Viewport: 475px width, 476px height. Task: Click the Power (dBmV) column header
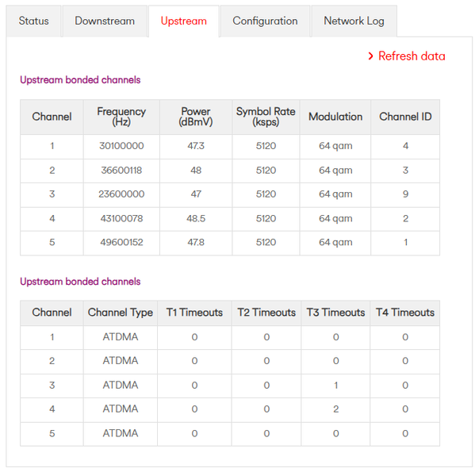tap(196, 117)
